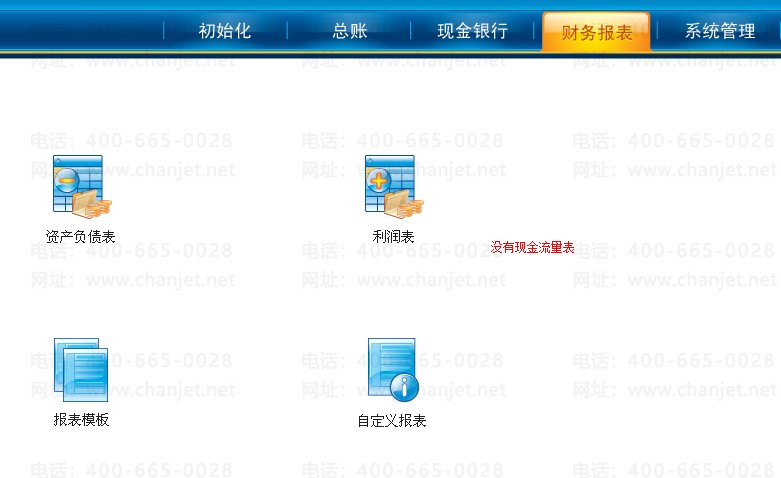Screen dimensions: 781x478
Task: Click the 利润表 text label
Action: [393, 237]
